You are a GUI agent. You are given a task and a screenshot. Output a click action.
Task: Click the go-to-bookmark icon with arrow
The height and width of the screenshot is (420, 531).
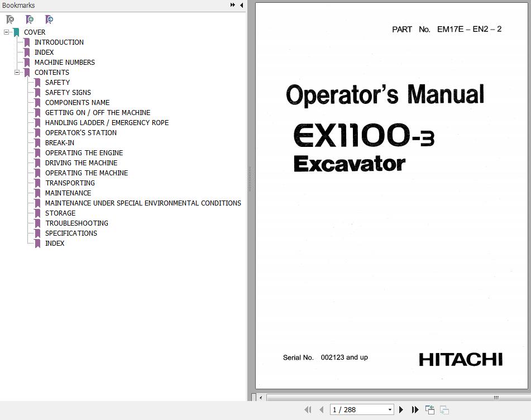(x=49, y=20)
